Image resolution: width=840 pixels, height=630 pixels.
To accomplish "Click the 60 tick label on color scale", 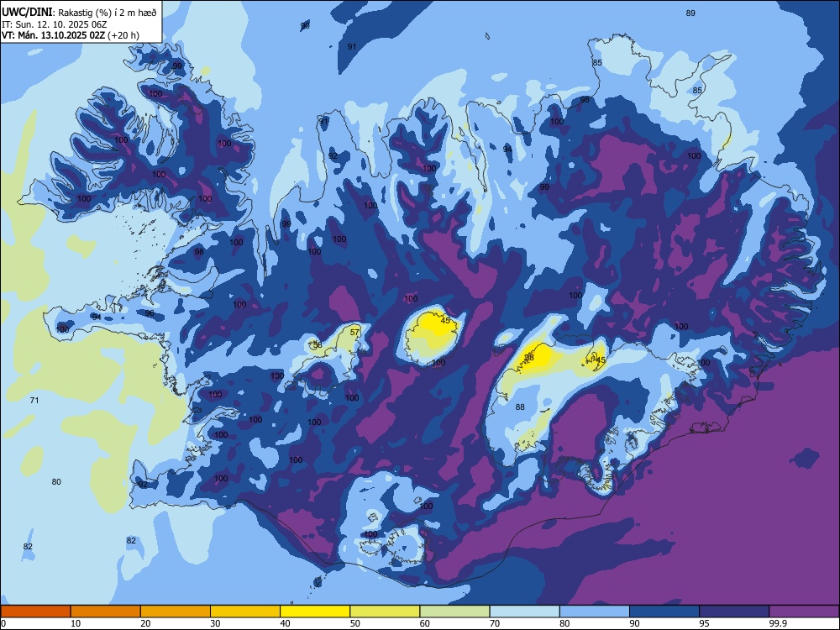I will pyautogui.click(x=425, y=623).
